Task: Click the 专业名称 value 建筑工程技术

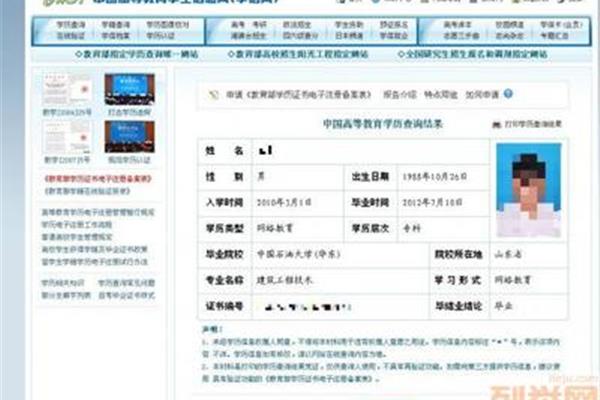Action: pyautogui.click(x=285, y=280)
